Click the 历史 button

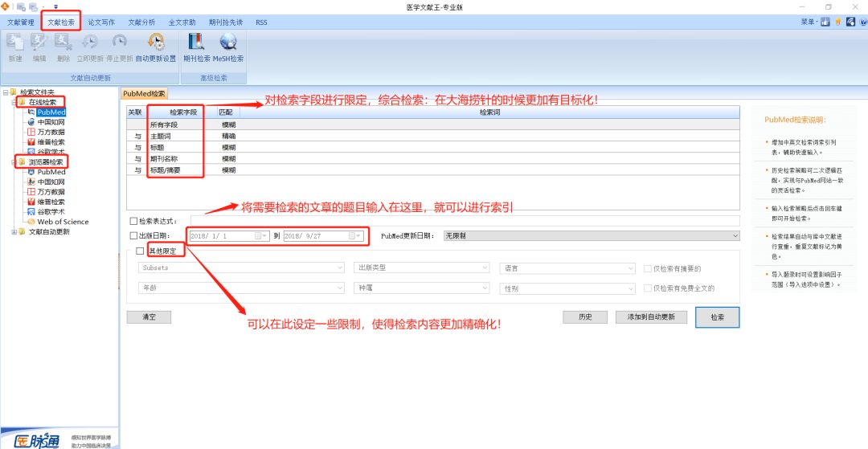tap(585, 316)
